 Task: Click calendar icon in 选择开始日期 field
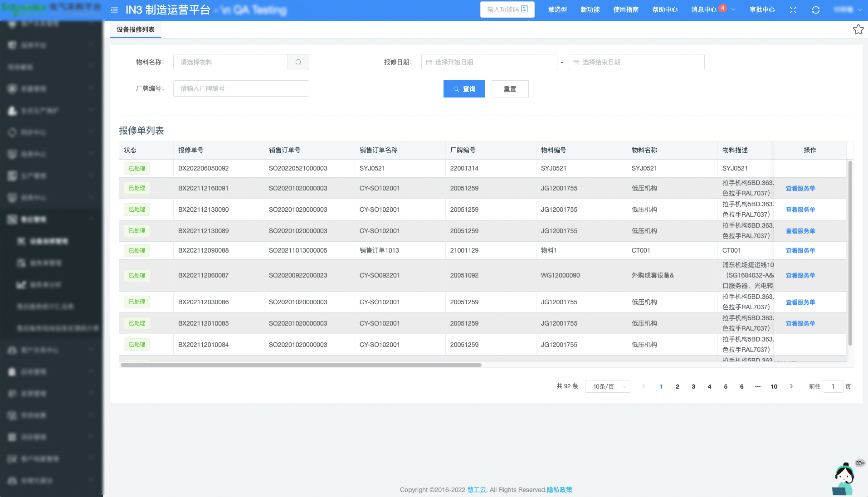click(429, 63)
